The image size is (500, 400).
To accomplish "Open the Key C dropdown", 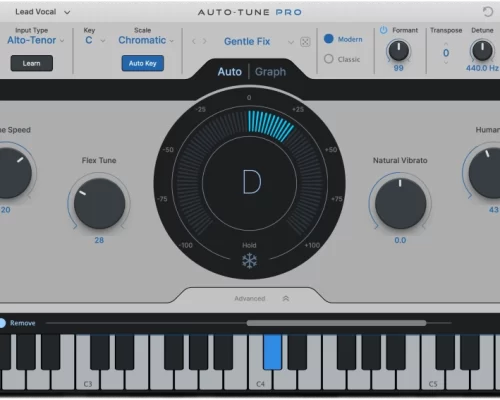I will 95,40.
